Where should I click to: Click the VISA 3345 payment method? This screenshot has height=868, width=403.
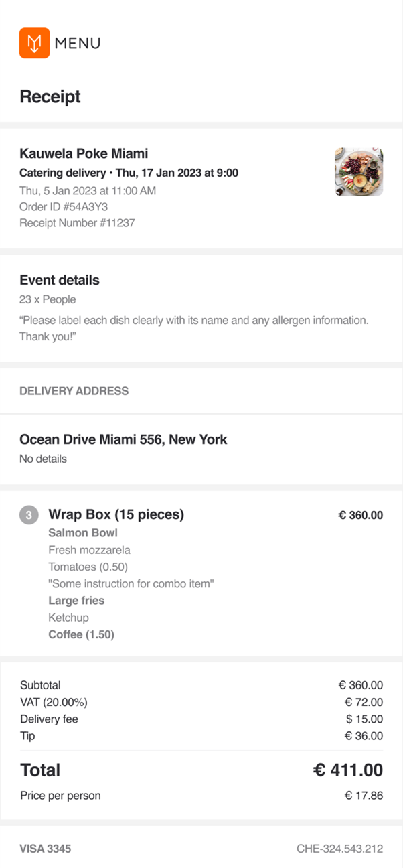(46, 849)
